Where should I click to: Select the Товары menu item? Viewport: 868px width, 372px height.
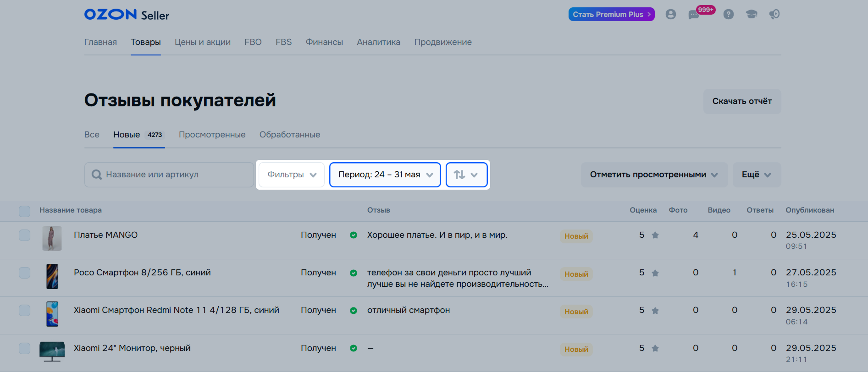(146, 42)
